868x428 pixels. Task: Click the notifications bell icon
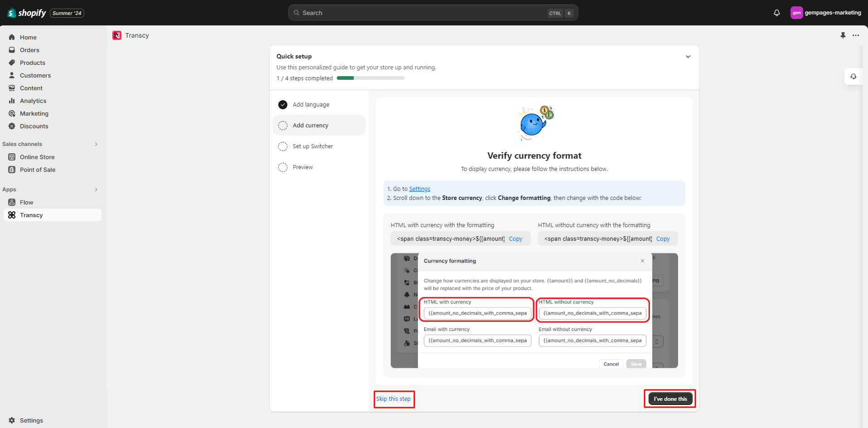(776, 13)
